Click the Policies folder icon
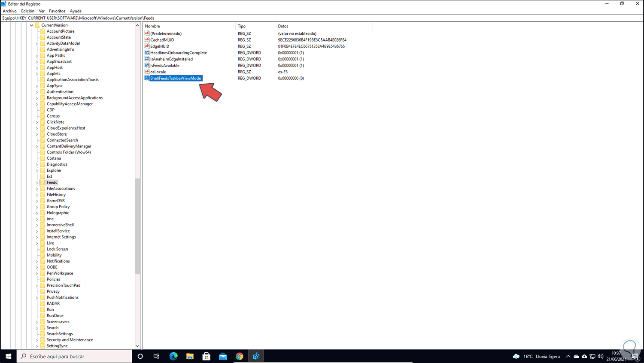This screenshot has width=644, height=363. click(43, 279)
